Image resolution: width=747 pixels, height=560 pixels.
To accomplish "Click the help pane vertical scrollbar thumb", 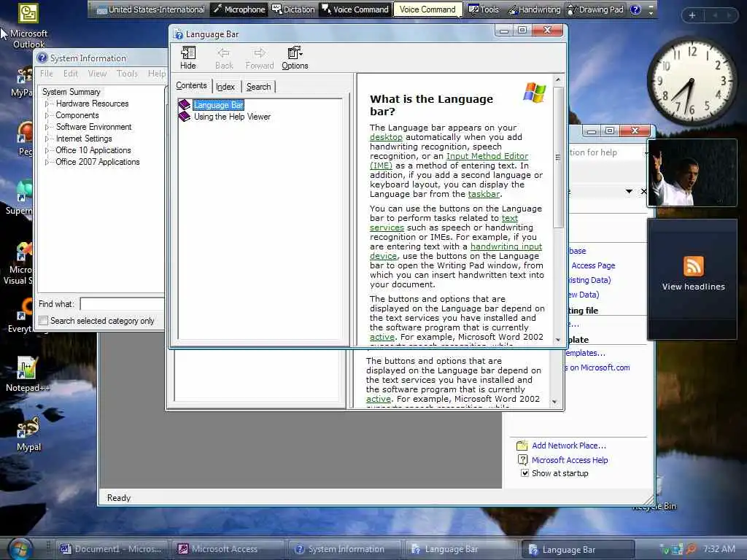I will tap(558, 157).
